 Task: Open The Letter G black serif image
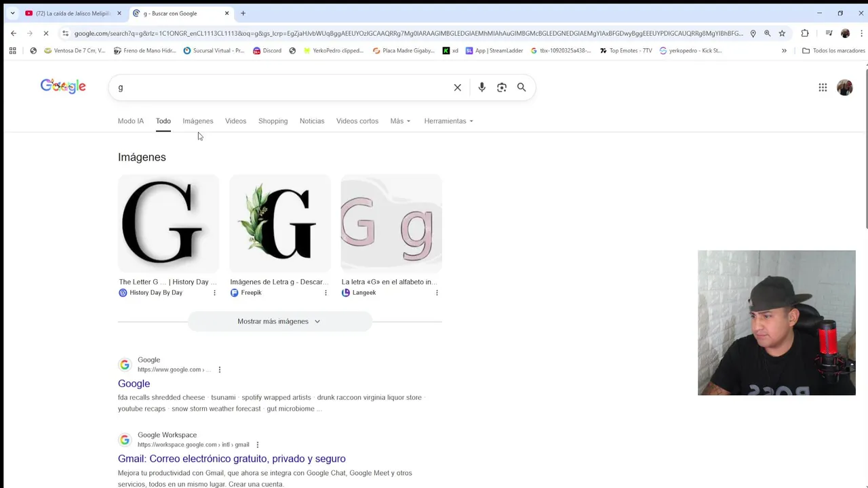(x=168, y=223)
